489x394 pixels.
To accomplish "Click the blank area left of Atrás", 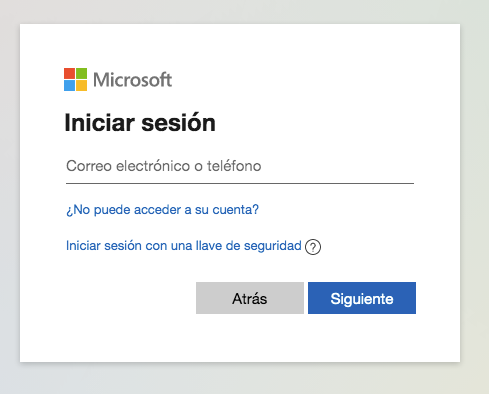I will click(x=130, y=298).
